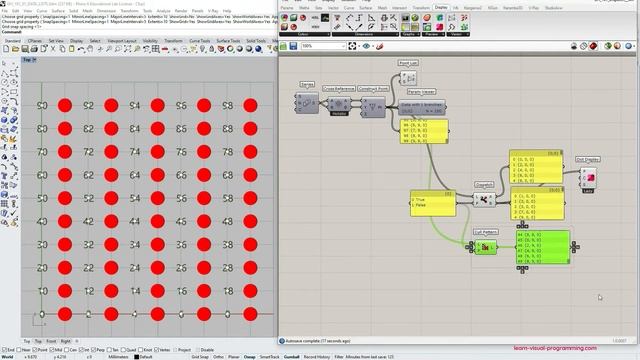
Task: Toggle Perp osnap checkbox
Action: [x=94, y=350]
